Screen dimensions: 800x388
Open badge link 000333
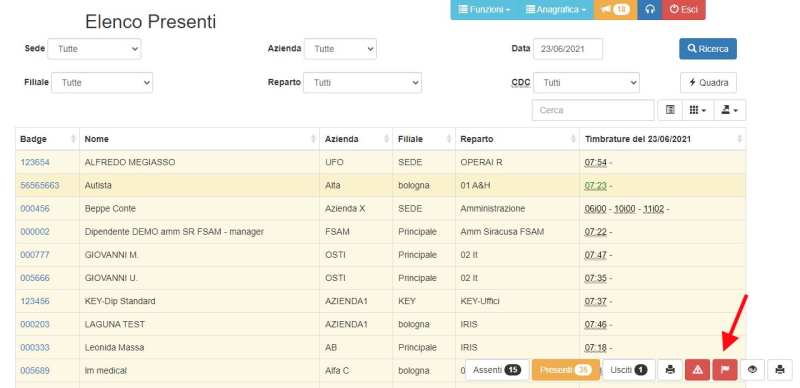point(35,348)
